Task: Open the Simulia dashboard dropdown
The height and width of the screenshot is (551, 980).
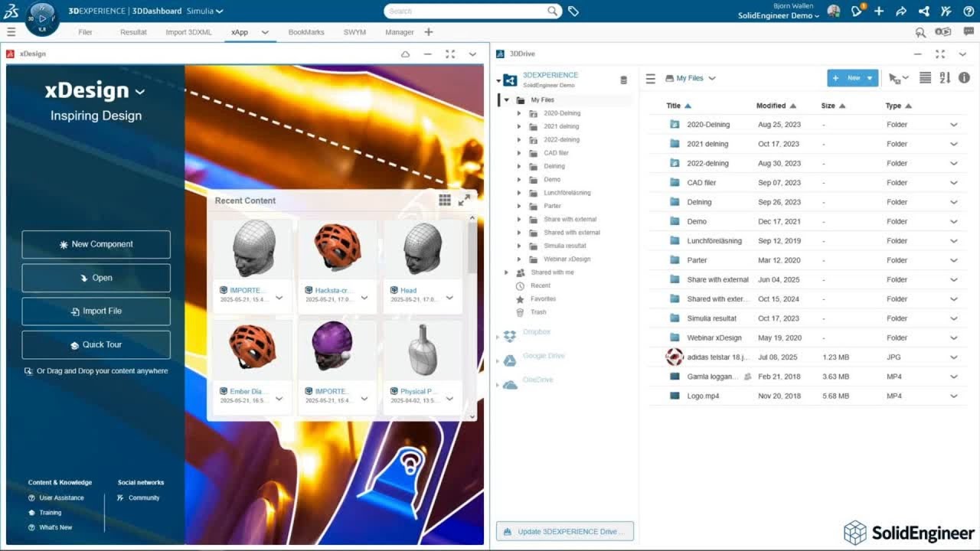Action: (x=219, y=11)
